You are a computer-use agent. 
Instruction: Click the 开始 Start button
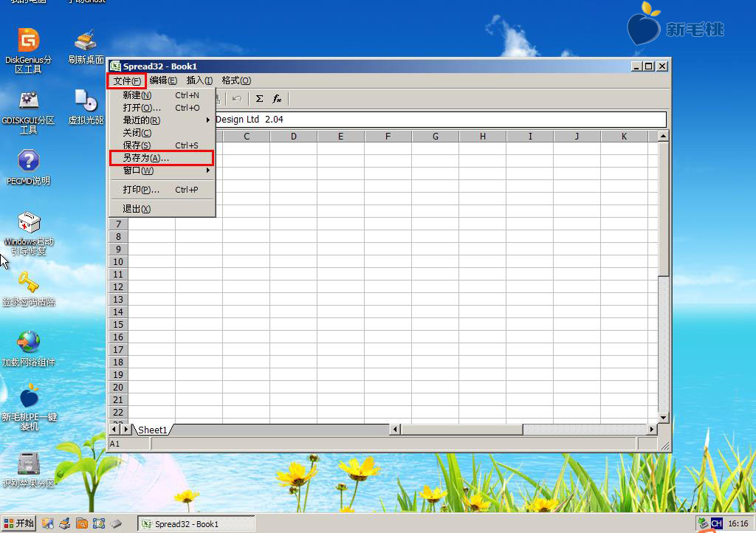(18, 523)
